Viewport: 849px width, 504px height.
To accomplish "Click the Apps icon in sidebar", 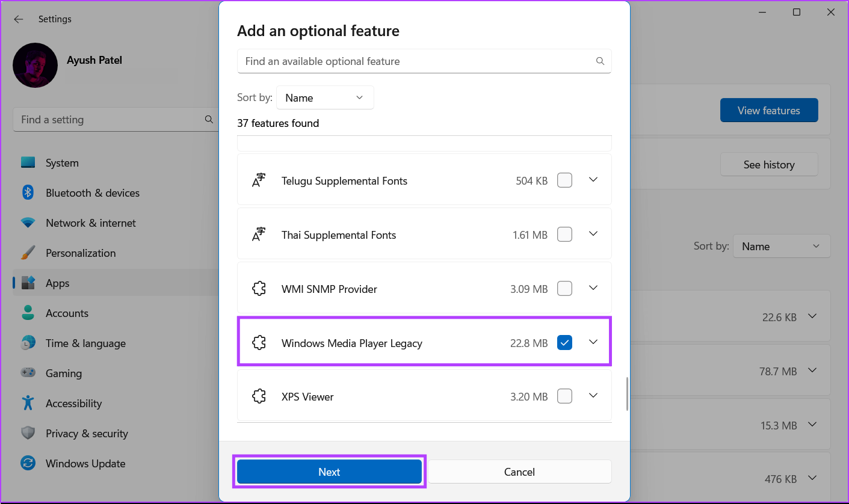I will point(28,283).
